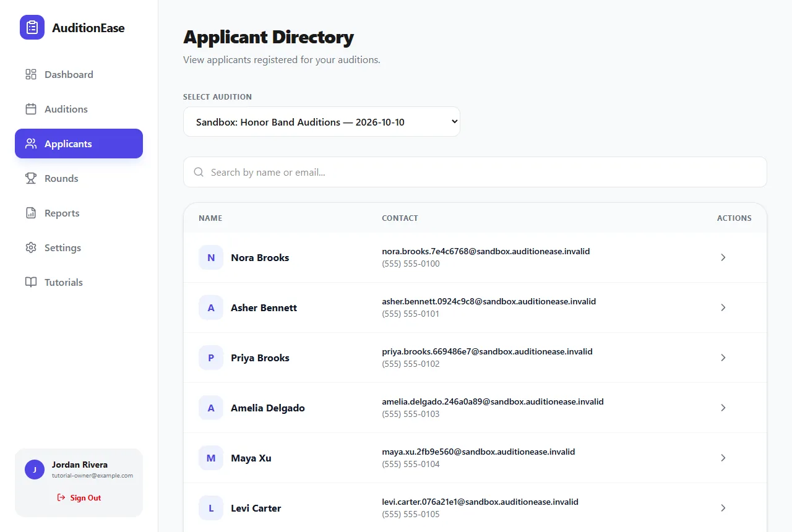Viewport: 792px width, 532px height.
Task: Click the Applicant Directory page heading
Action: tap(269, 37)
